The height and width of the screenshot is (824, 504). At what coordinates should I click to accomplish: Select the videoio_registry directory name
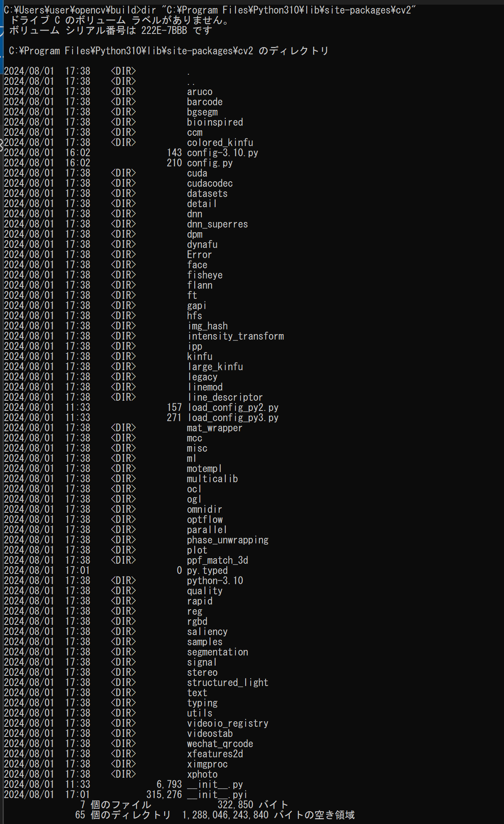pyautogui.click(x=227, y=723)
